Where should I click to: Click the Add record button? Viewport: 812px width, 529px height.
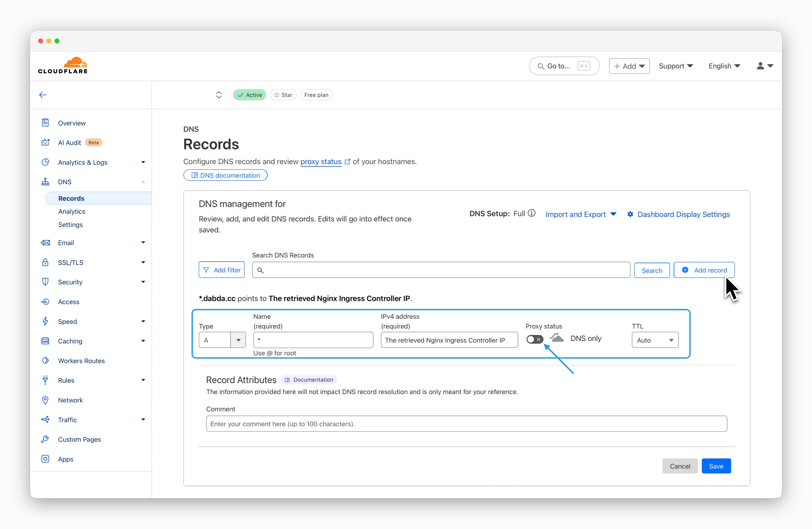[704, 270]
